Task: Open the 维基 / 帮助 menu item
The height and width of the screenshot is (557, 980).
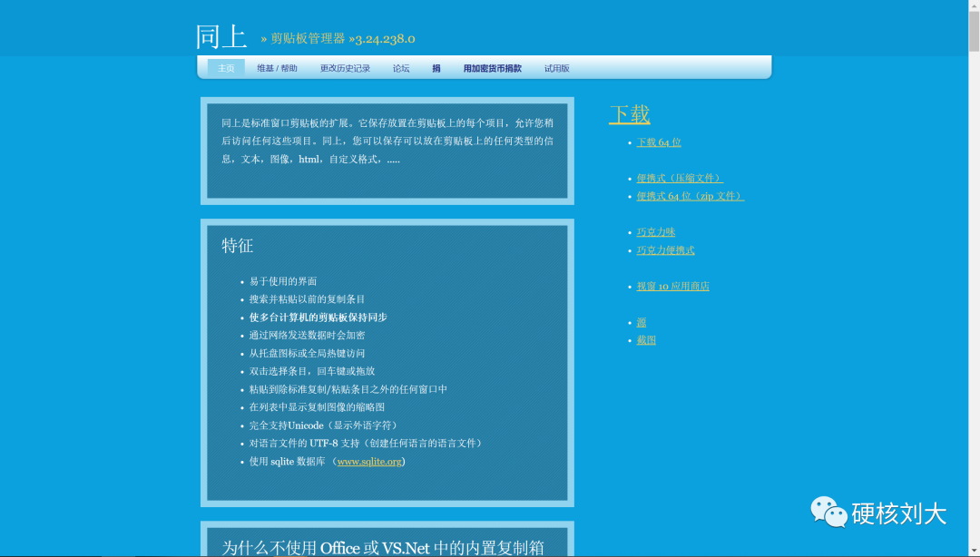Action: [277, 68]
